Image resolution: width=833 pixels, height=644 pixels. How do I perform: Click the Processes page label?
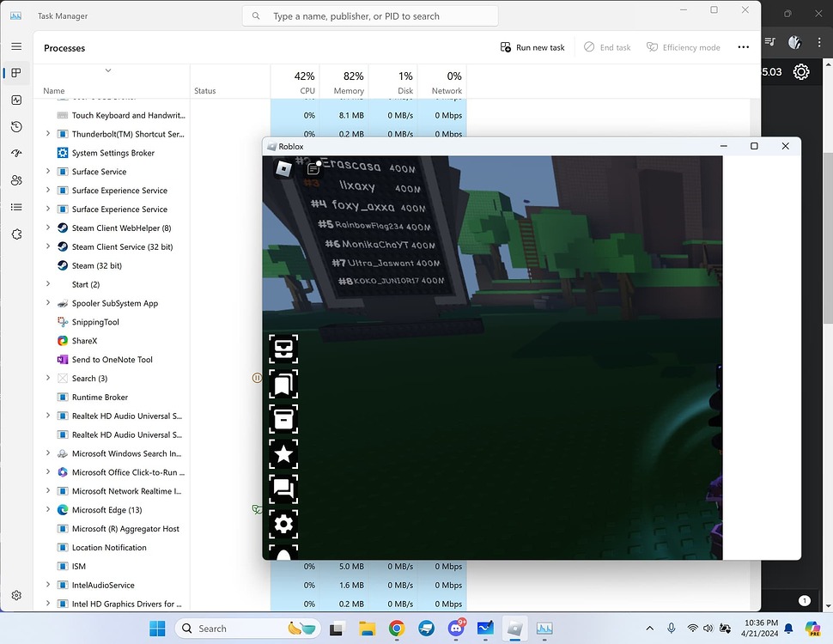[x=64, y=48]
